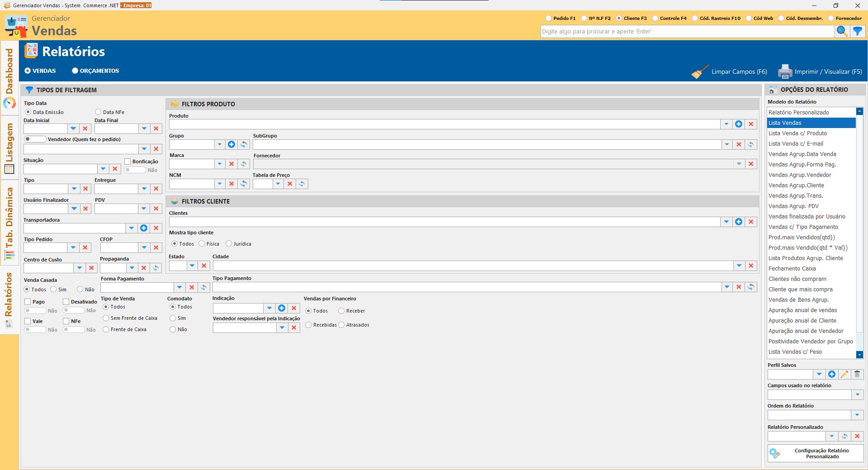Expand the Ordem do Relatório dropdown

click(857, 415)
